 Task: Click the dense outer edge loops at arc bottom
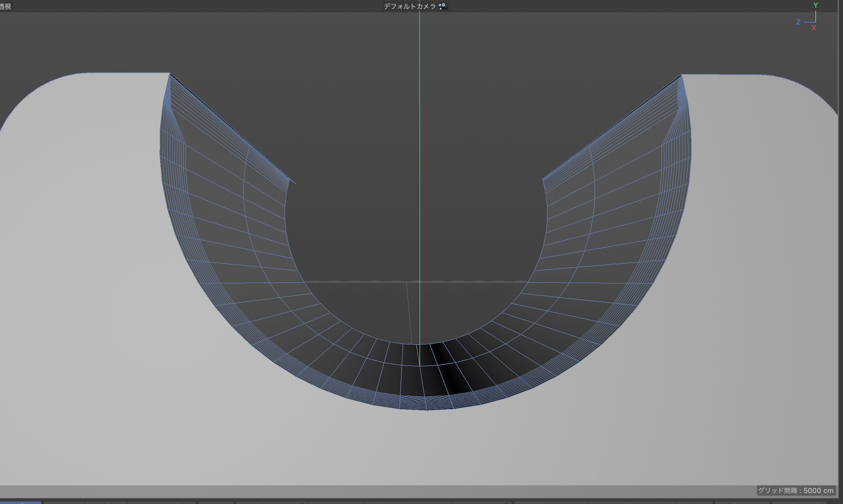[x=421, y=404]
